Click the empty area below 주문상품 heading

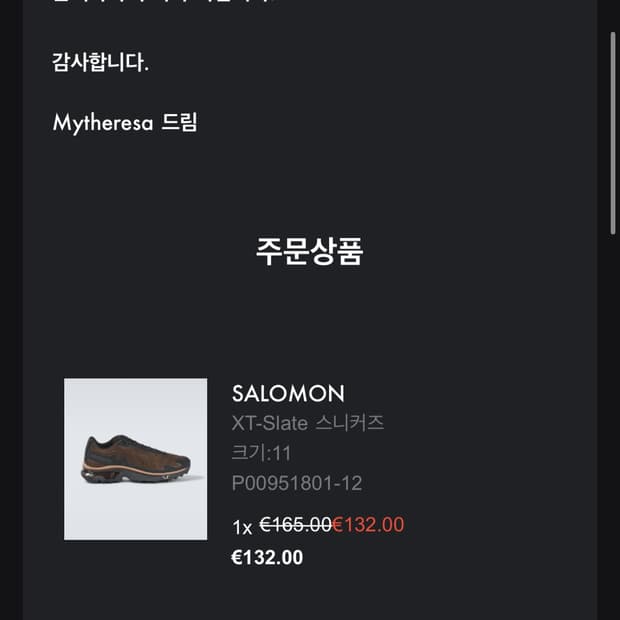coord(309,320)
